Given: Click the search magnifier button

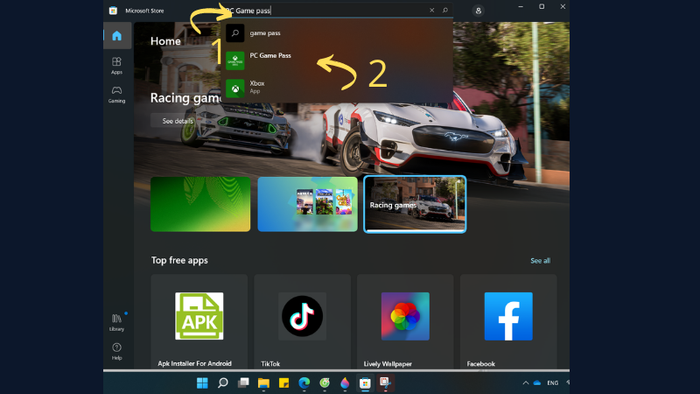Looking at the screenshot, I should [x=445, y=10].
